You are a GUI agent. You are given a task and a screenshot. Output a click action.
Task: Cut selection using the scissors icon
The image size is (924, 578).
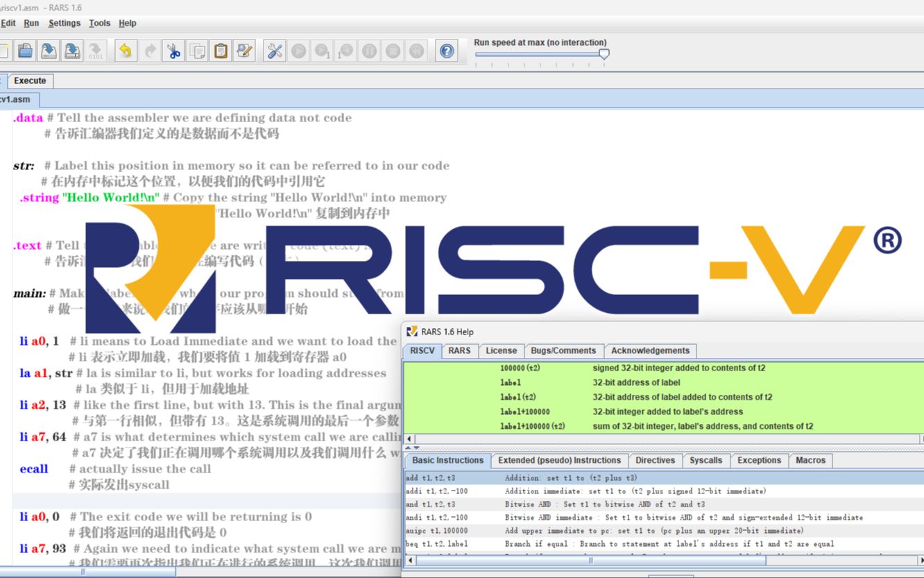pyautogui.click(x=173, y=51)
